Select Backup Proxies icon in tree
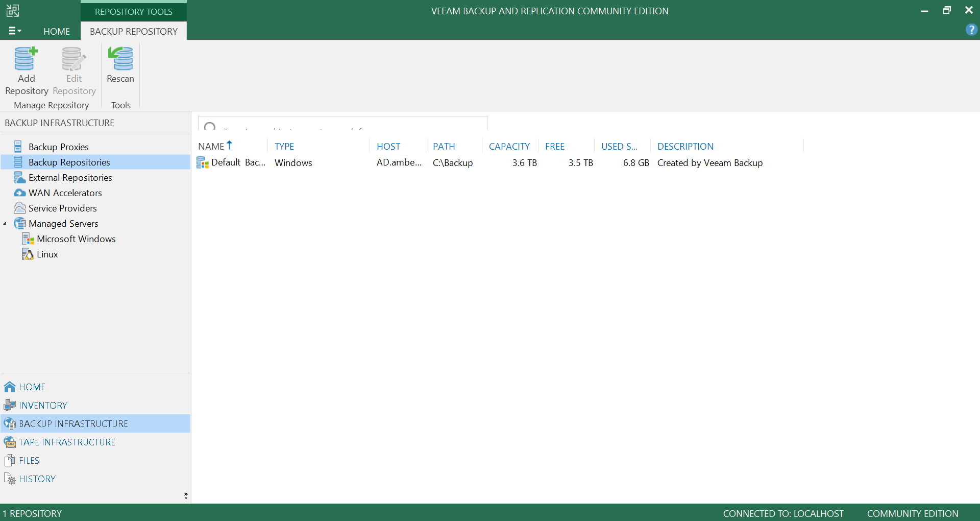The image size is (980, 521). click(18, 147)
